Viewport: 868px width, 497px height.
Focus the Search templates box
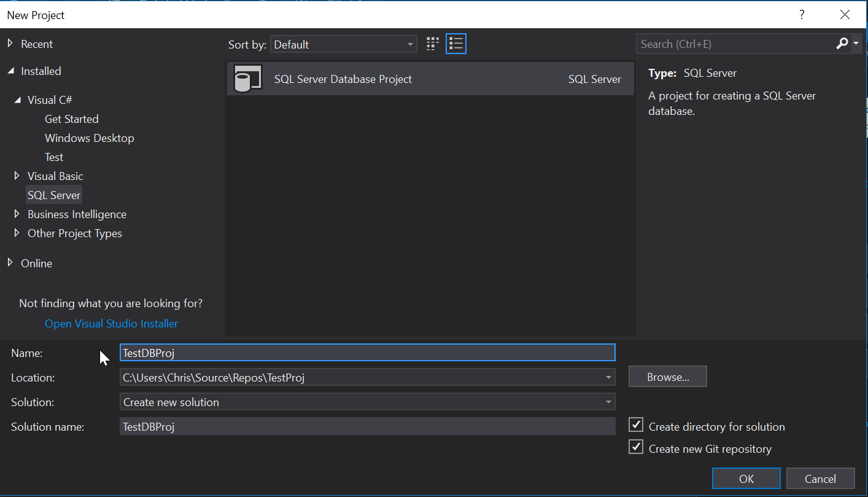tap(734, 44)
